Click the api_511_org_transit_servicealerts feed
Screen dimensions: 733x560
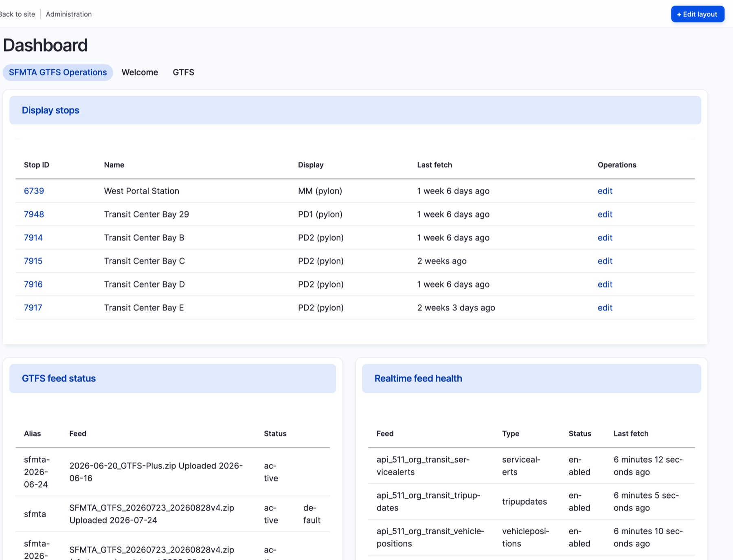(x=423, y=466)
